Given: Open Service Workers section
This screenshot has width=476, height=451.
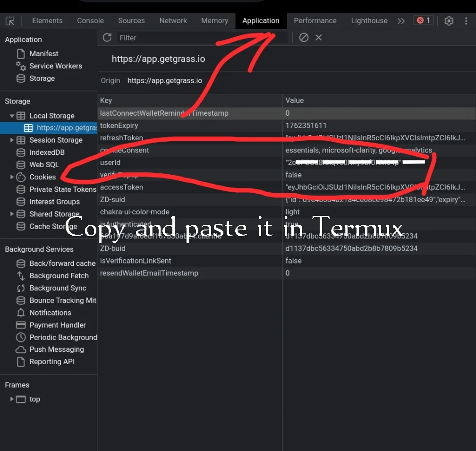Looking at the screenshot, I should click(x=56, y=66).
